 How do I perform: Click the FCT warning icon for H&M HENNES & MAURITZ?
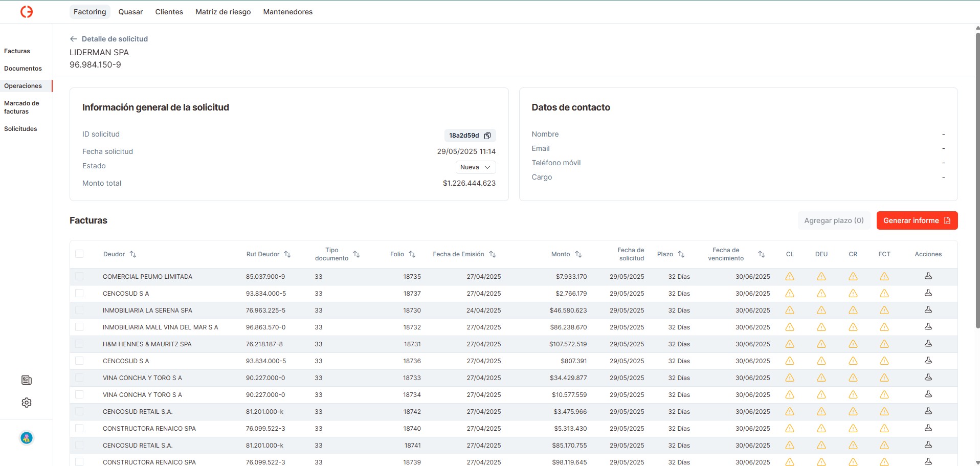[884, 344]
